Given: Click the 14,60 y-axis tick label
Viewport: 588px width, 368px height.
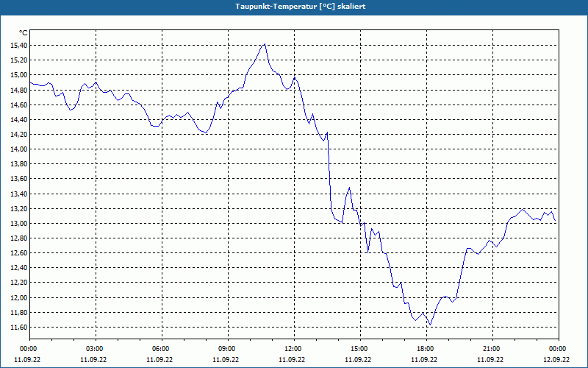Looking at the screenshot, I should [x=19, y=105].
